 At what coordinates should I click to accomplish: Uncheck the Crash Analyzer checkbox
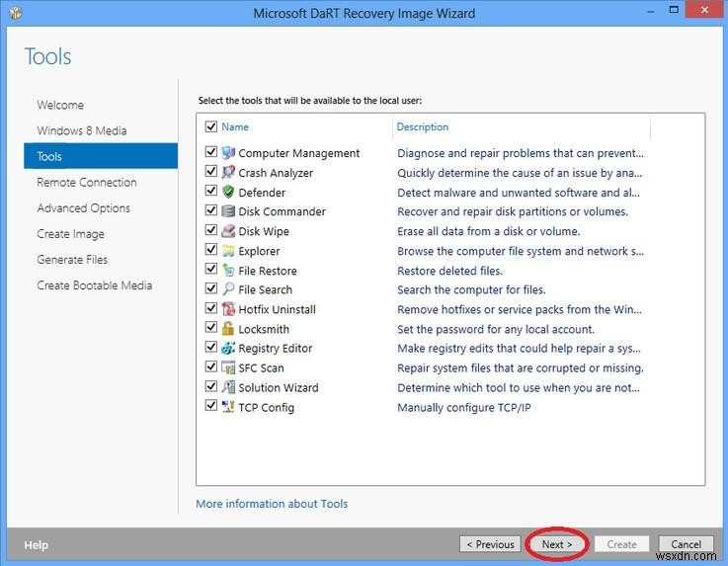point(210,171)
